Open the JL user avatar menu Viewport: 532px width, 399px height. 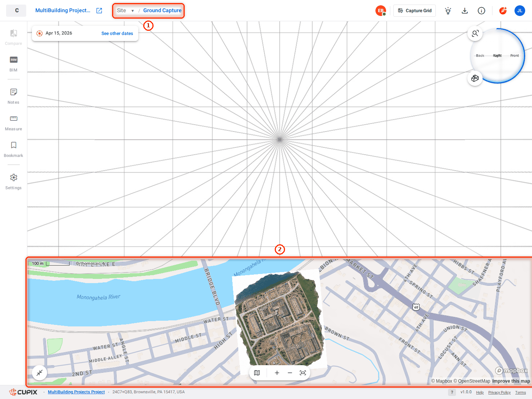[520, 11]
